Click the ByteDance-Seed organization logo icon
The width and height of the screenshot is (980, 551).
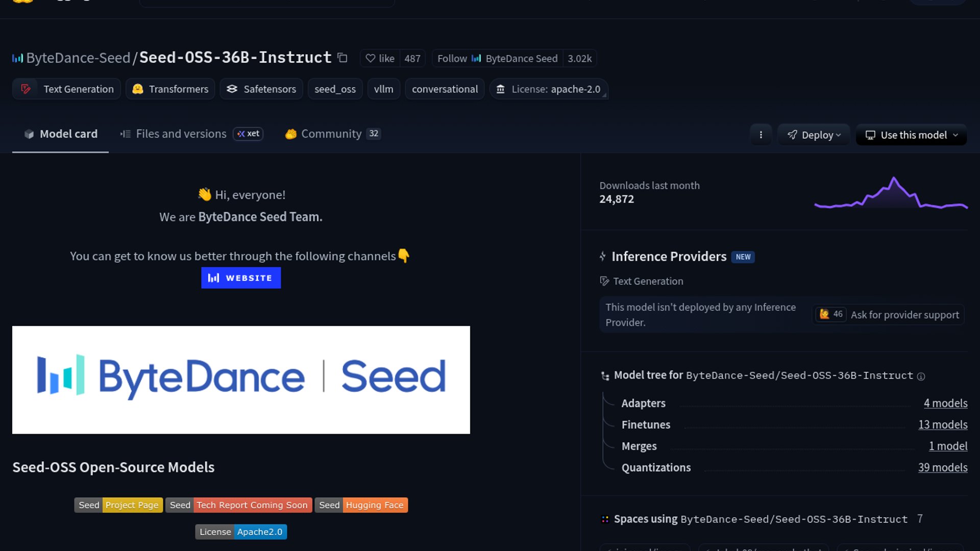[18, 59]
